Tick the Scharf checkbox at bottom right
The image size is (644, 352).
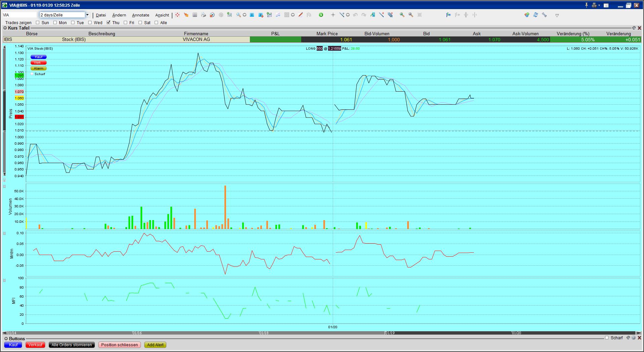tap(606, 338)
